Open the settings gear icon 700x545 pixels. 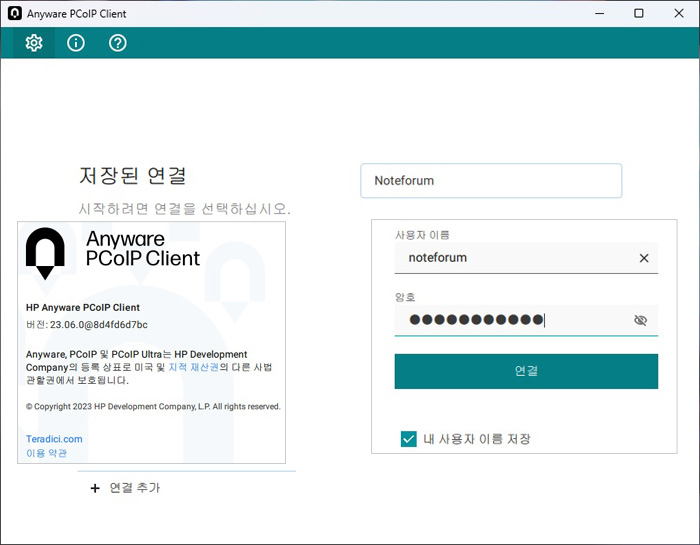[34, 43]
